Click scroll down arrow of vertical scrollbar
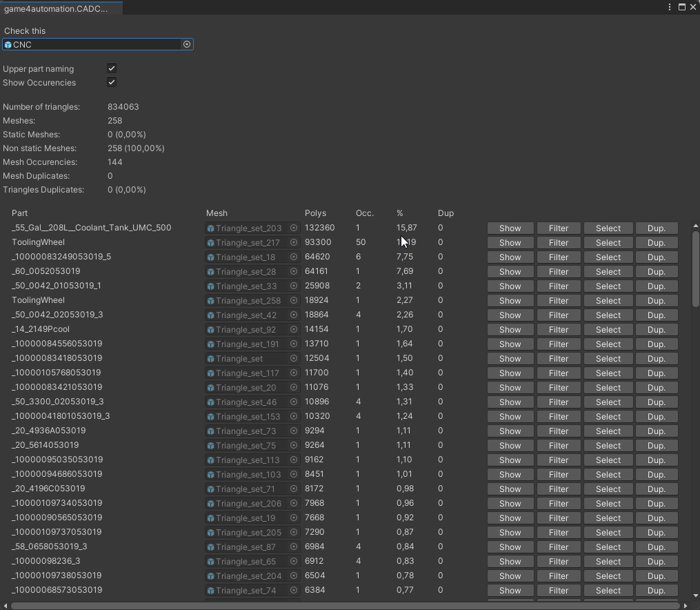This screenshot has height=610, width=700. point(695,596)
